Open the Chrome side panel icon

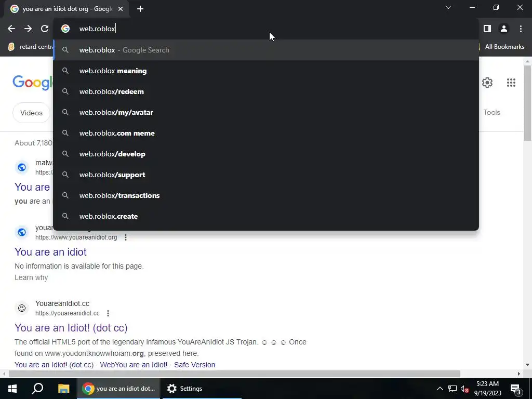tap(487, 29)
